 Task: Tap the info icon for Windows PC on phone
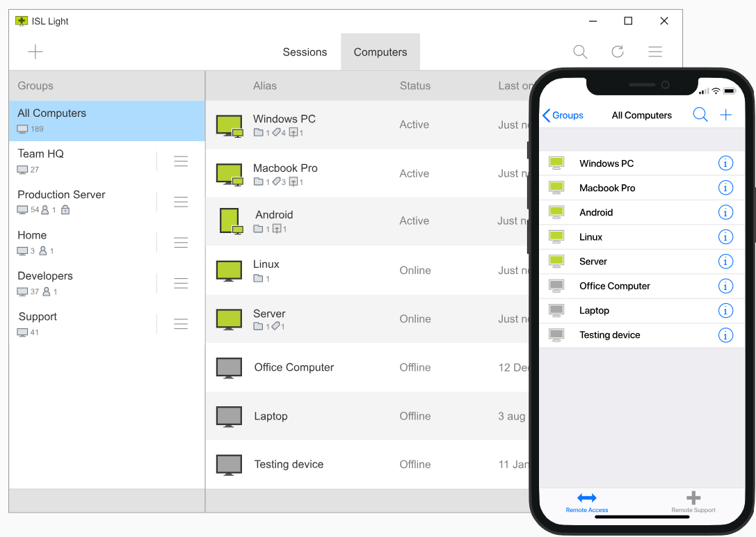725,163
